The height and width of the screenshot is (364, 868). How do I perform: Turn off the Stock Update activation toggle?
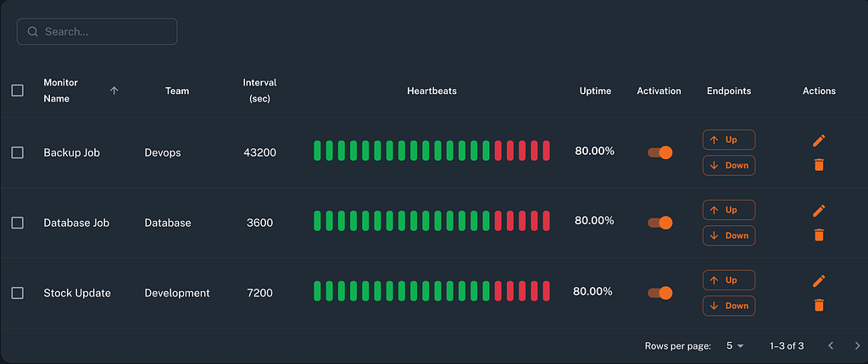tap(659, 293)
